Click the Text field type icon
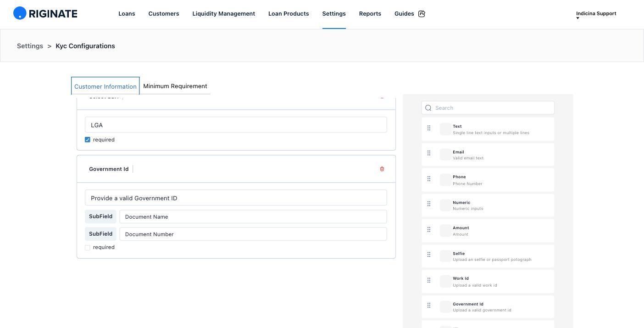The image size is (644, 328). [445, 129]
